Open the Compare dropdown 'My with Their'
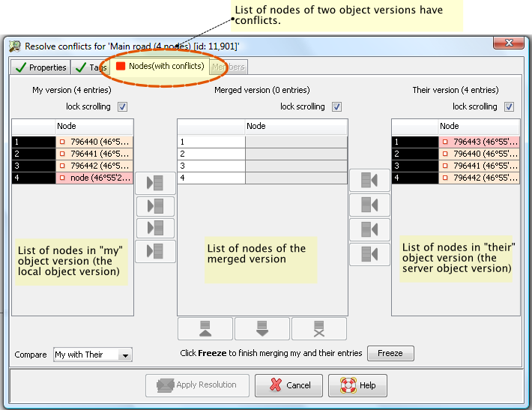532x410 pixels. click(92, 355)
